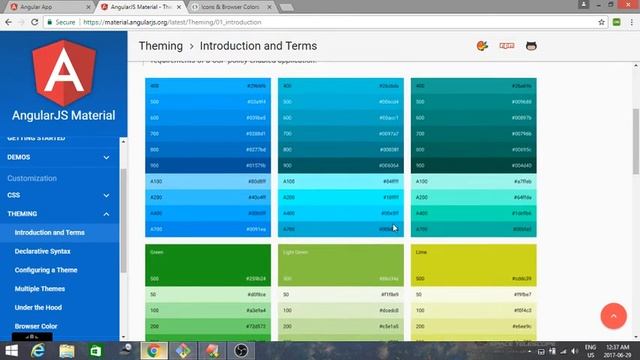Click the network signal icon in the tray
This screenshot has height=360, width=640.
tap(563, 351)
